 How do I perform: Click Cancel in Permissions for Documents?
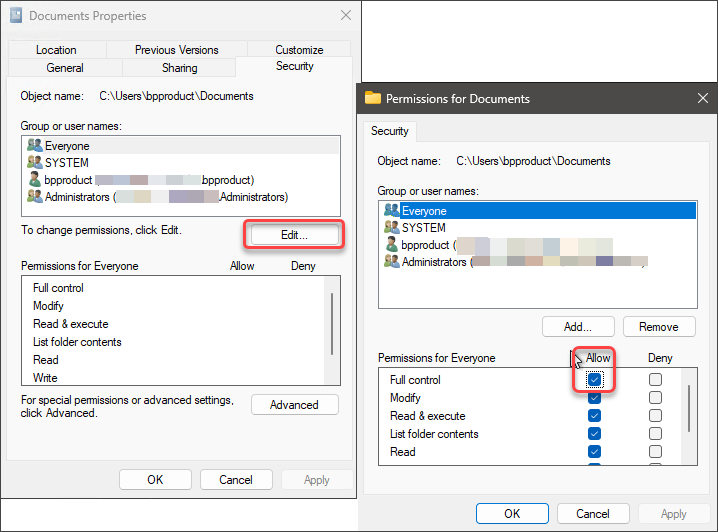click(x=593, y=514)
